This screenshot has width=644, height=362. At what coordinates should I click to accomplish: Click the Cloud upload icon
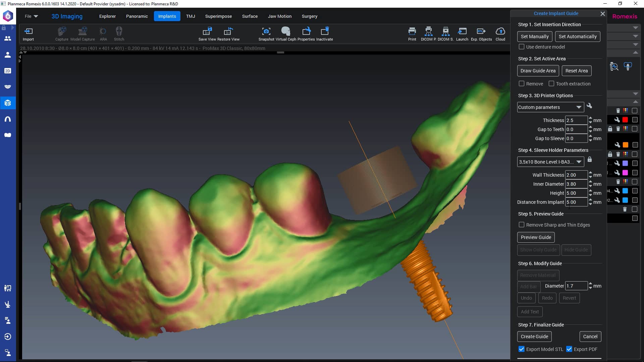coord(500,32)
